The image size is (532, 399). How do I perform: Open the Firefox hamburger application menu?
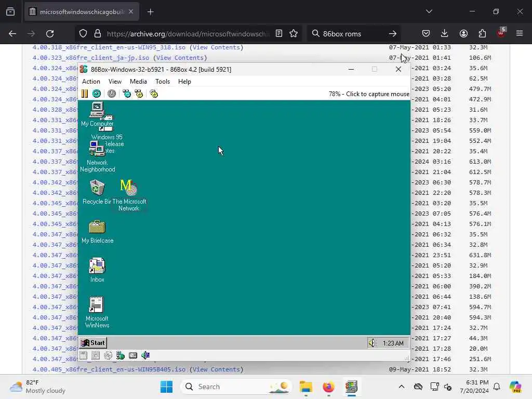coord(520,34)
